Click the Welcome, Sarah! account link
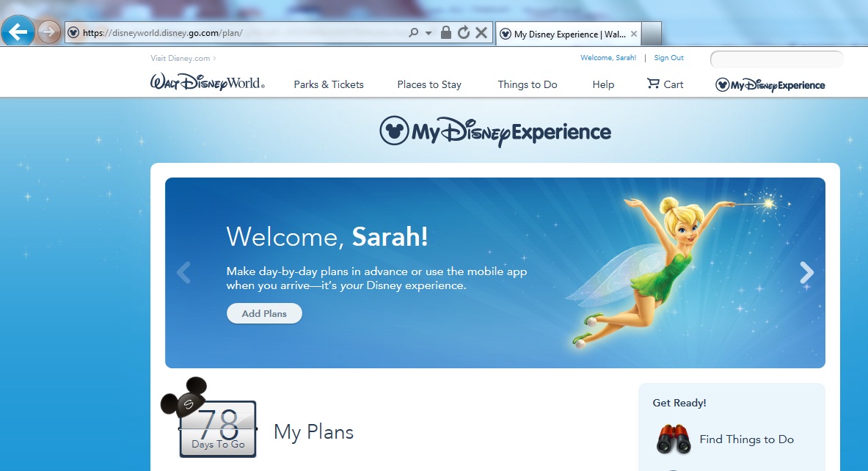The width and height of the screenshot is (868, 471). pos(608,57)
